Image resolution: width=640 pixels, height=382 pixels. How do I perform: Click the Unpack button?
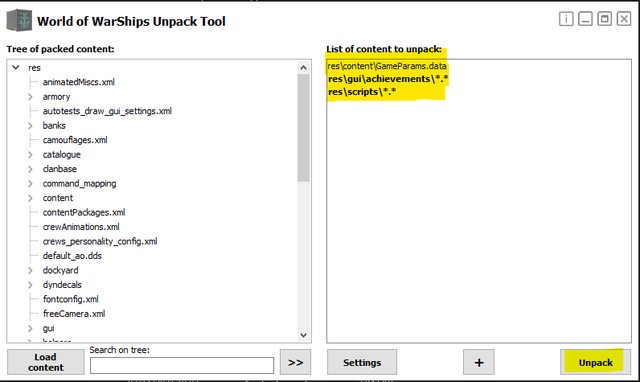point(596,362)
